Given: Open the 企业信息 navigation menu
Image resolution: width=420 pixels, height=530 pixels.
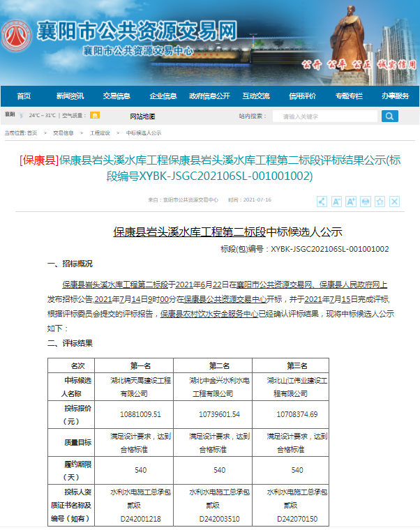Looking at the screenshot, I should click(x=163, y=96).
